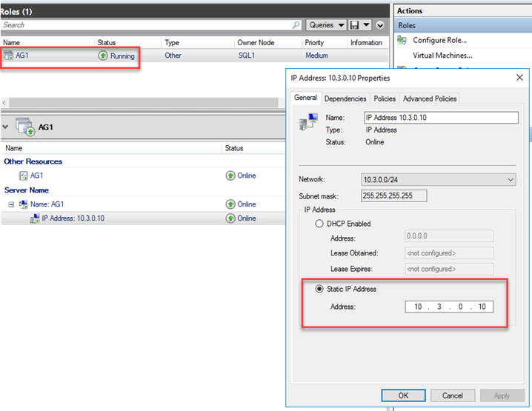Click the IP Address 10.3.0.10 resource icon
532x411 pixels.
pyautogui.click(x=35, y=218)
